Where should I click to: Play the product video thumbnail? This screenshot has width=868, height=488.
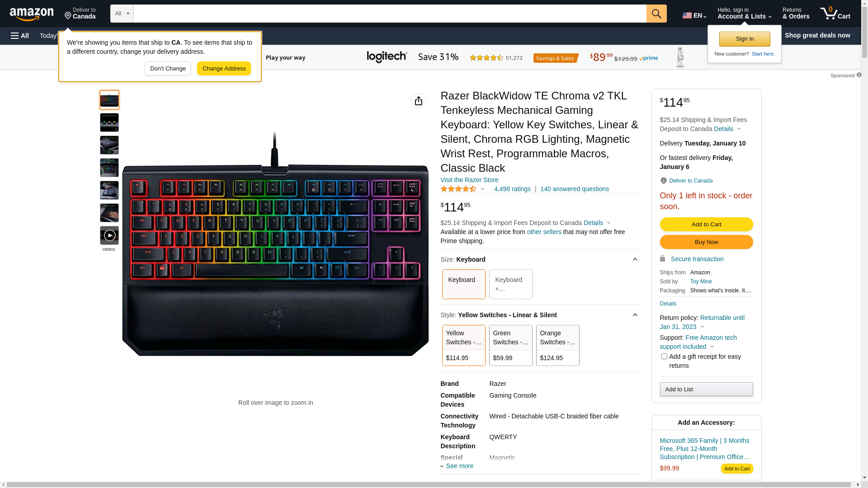tap(109, 235)
